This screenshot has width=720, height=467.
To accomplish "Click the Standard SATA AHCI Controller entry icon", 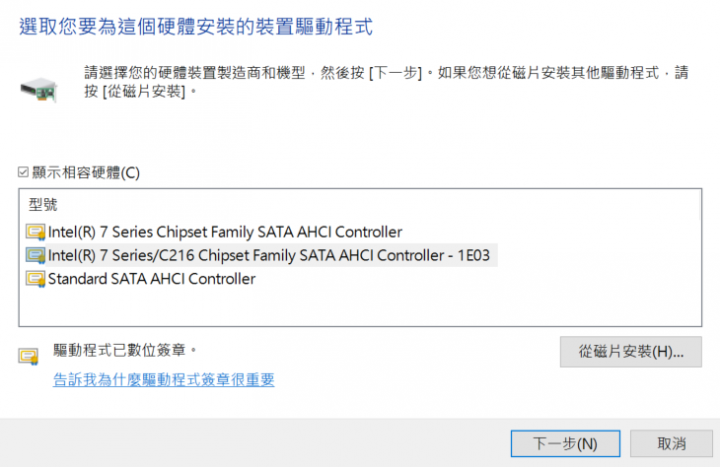I will [35, 279].
